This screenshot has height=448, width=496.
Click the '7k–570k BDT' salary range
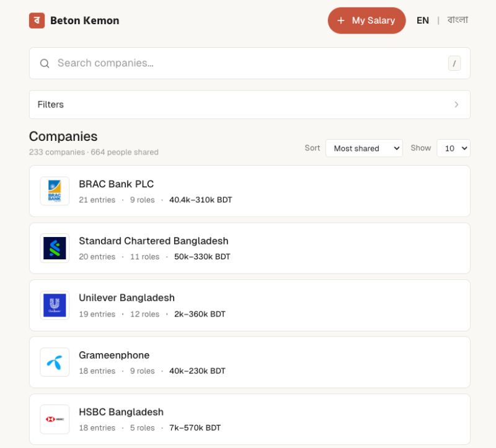[195, 428]
